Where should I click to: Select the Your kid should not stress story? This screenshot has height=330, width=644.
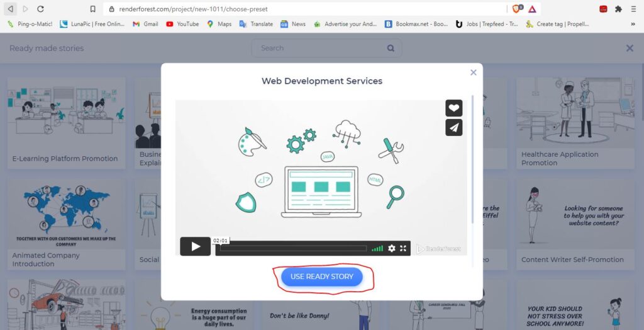pos(575,305)
